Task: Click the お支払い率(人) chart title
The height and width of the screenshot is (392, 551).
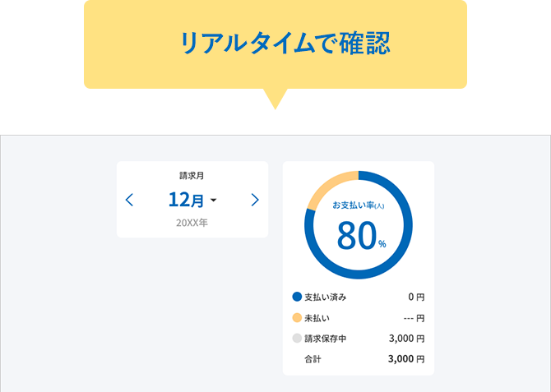Action: 359,205
